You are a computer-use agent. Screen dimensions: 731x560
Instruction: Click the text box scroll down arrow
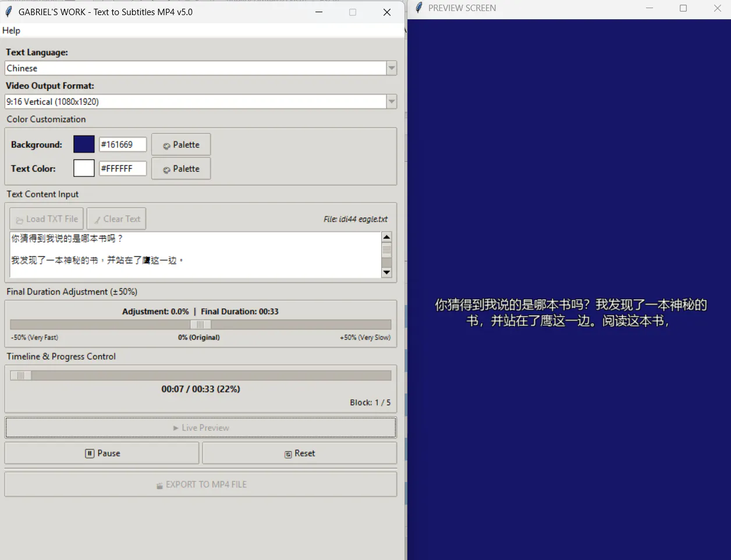(x=386, y=272)
